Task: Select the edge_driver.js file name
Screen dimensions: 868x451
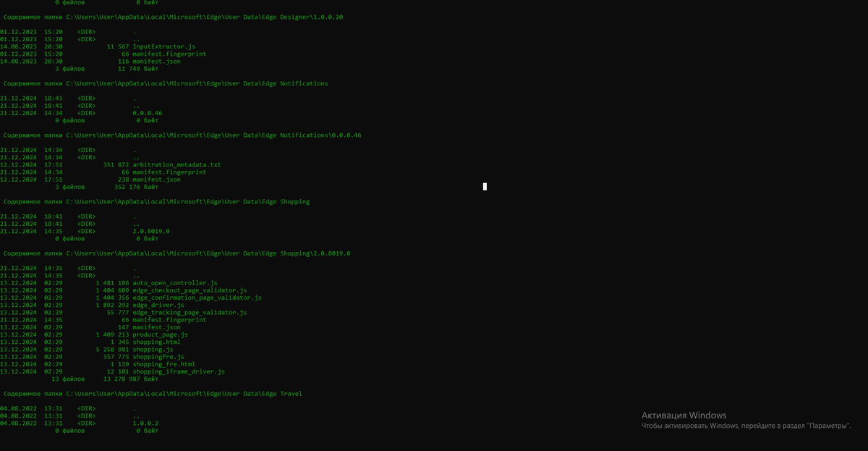Action: [158, 305]
